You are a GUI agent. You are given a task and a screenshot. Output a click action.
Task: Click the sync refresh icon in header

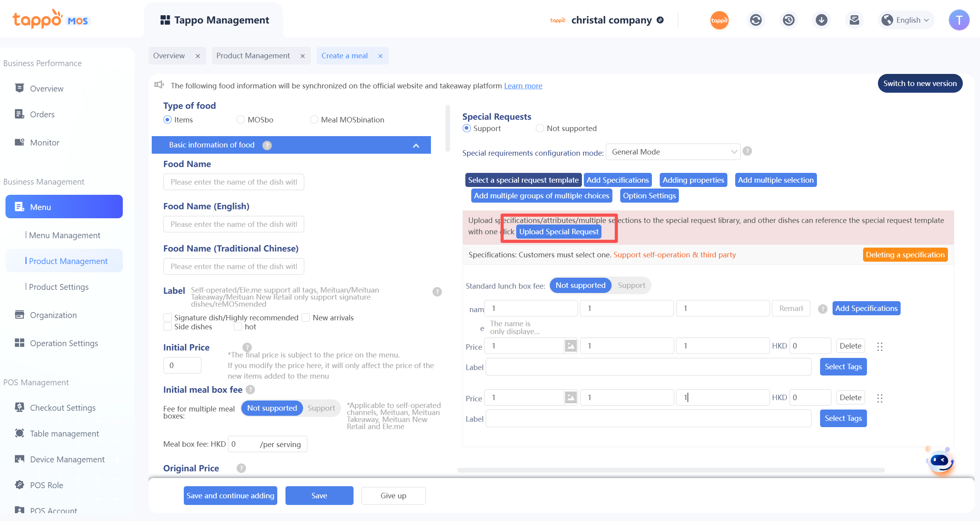(x=756, y=20)
